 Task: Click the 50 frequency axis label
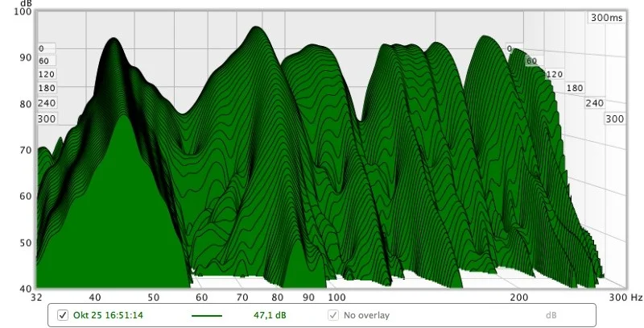pyautogui.click(x=153, y=297)
